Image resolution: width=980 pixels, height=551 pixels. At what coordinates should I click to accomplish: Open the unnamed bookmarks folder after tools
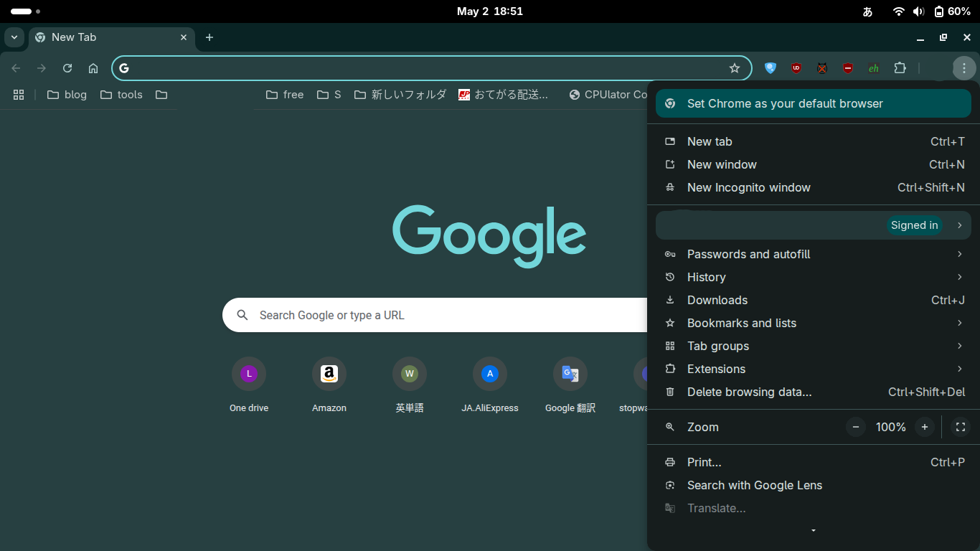[161, 95]
